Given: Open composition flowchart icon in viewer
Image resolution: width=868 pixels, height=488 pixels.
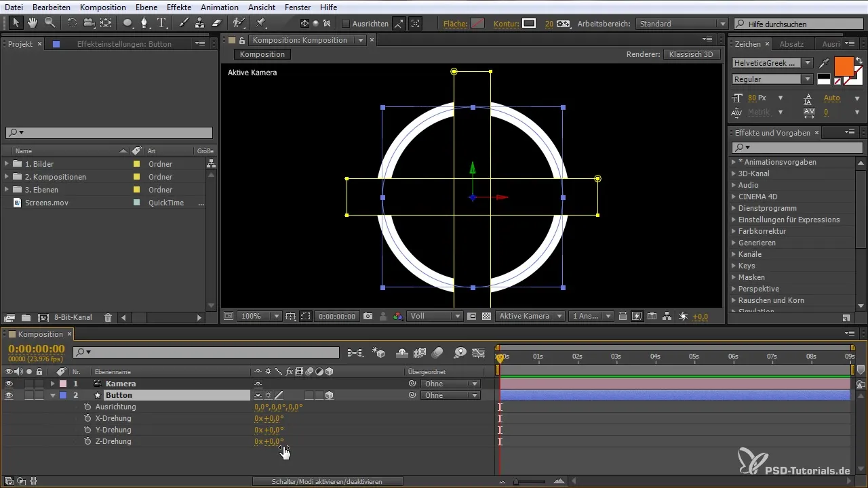Looking at the screenshot, I should 667,317.
